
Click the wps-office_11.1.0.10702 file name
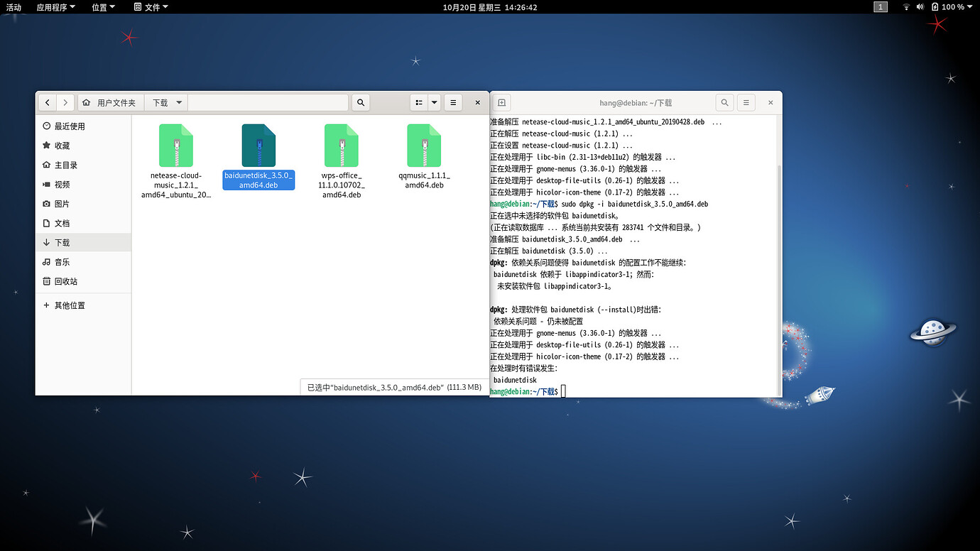(342, 185)
